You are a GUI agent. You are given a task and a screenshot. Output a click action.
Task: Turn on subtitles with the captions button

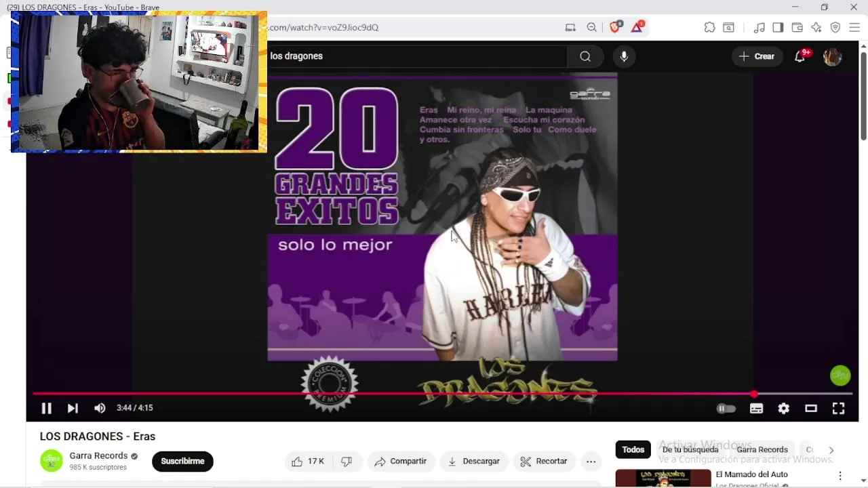tap(756, 409)
